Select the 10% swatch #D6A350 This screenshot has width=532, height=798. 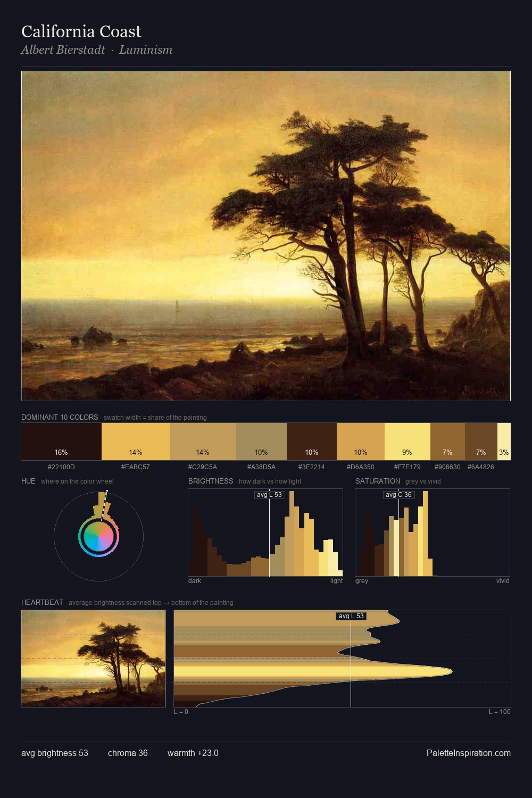[x=361, y=442]
